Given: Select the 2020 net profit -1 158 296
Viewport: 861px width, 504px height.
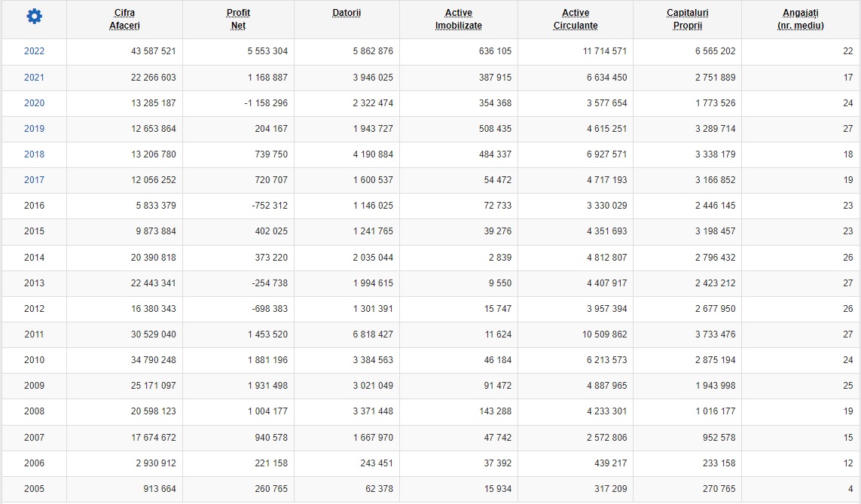Looking at the screenshot, I should tap(266, 103).
